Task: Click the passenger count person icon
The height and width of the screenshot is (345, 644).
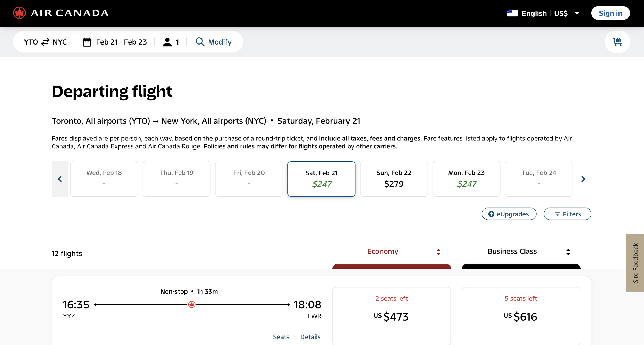Action: pos(167,42)
